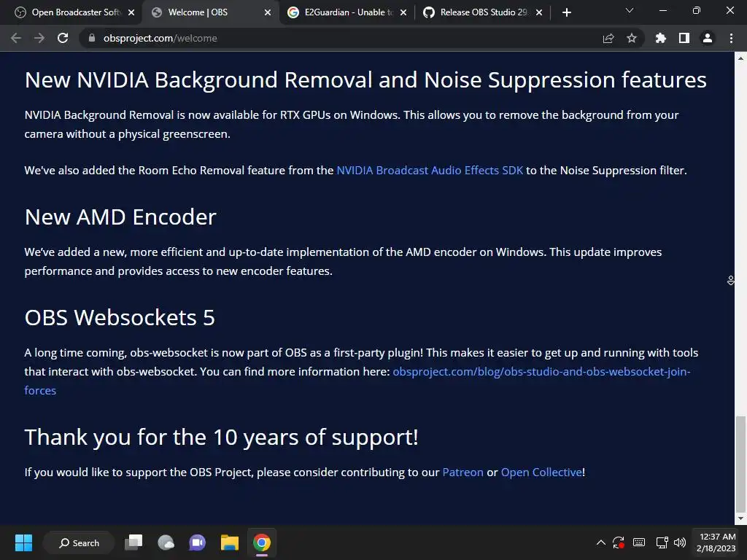Viewport: 747px width, 560px height.
Task: Open Task View from the taskbar
Action: point(134,542)
